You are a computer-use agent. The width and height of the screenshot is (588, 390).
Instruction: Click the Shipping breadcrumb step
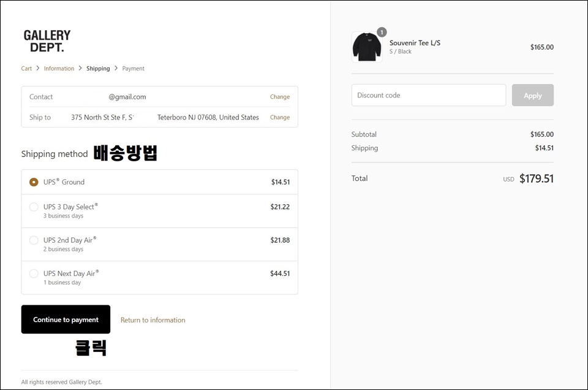click(x=98, y=68)
